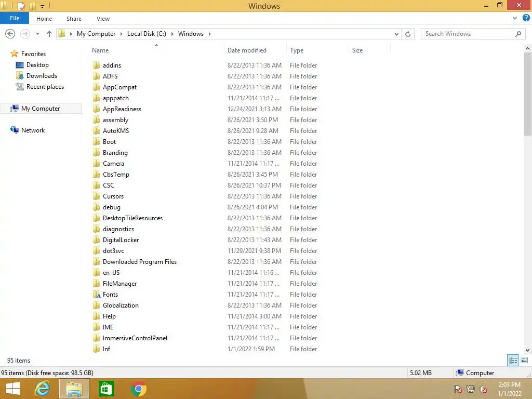This screenshot has width=532, height=399.
Task: Select the Branding folder name
Action: [x=115, y=153]
